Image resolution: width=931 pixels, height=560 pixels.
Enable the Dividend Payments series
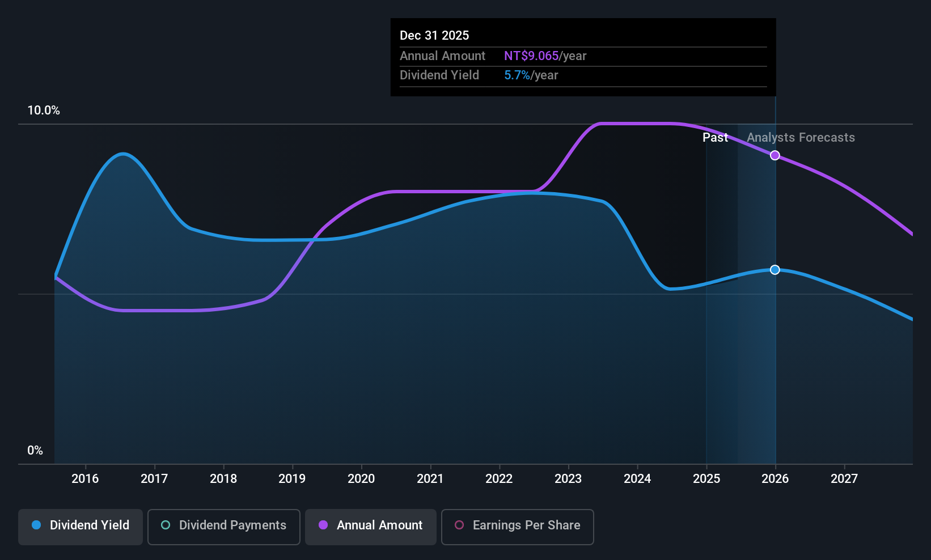(224, 527)
